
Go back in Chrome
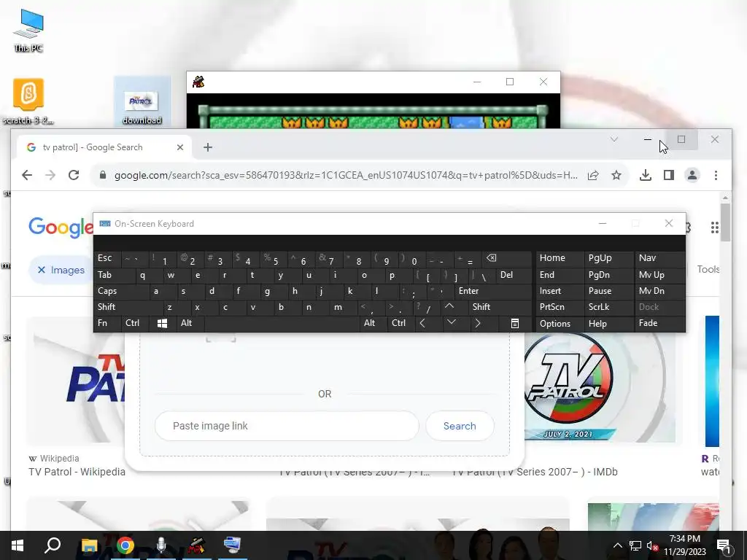pos(27,175)
